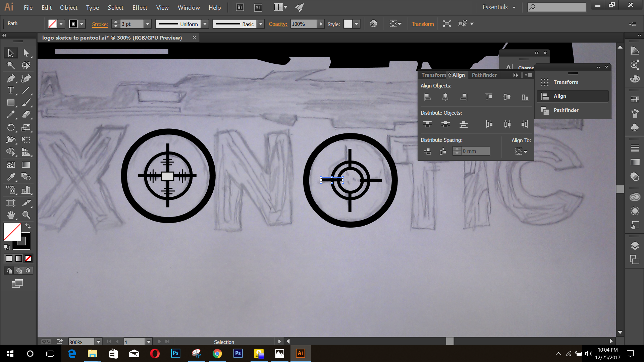The image size is (644, 362).
Task: Select the Magic Wand tool
Action: point(11,65)
